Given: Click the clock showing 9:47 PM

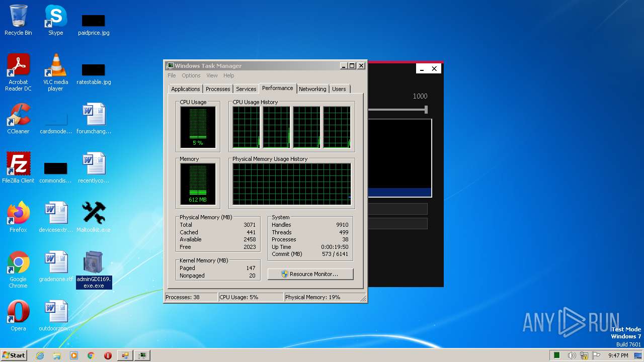Looking at the screenshot, I should (618, 355).
